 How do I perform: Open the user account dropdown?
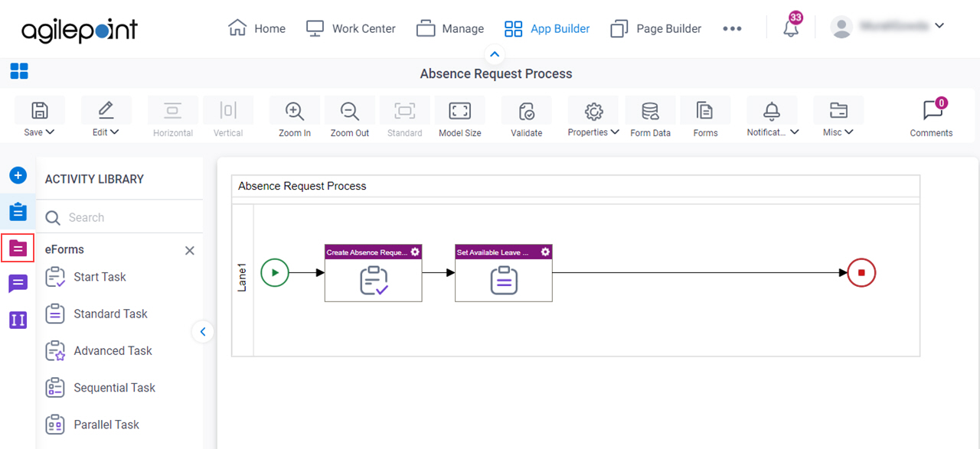(x=939, y=26)
